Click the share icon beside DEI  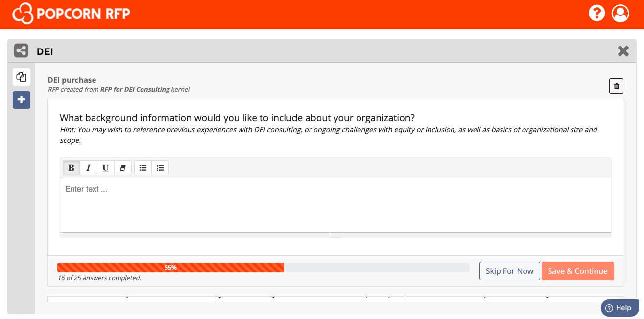coord(21,50)
